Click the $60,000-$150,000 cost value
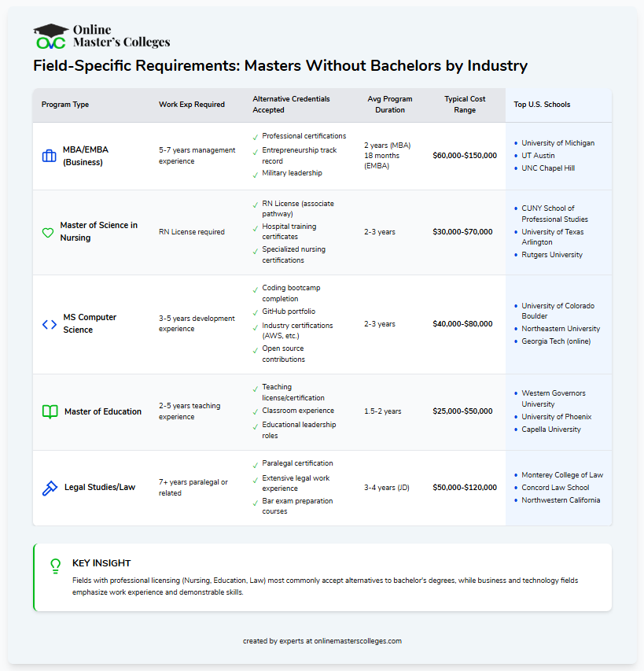This screenshot has height=671, width=644. pos(465,156)
